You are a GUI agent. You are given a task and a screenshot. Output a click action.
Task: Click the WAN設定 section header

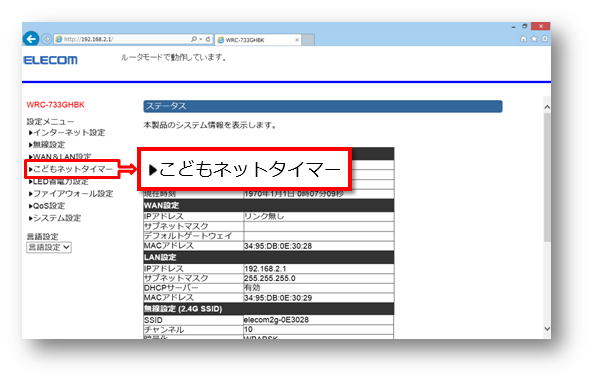coord(269,205)
